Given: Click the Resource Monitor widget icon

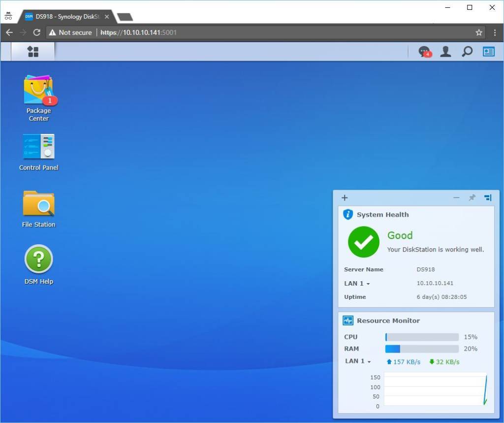Looking at the screenshot, I should click(348, 321).
